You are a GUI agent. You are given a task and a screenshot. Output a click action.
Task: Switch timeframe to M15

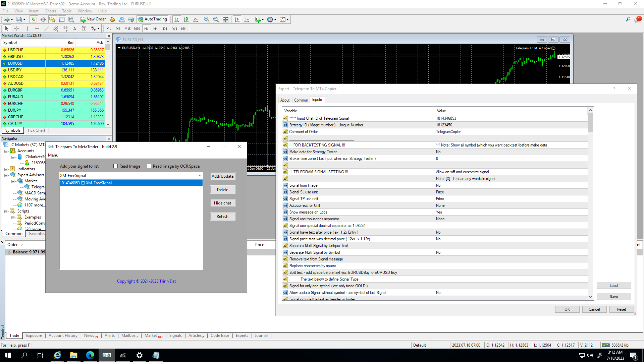click(x=127, y=28)
